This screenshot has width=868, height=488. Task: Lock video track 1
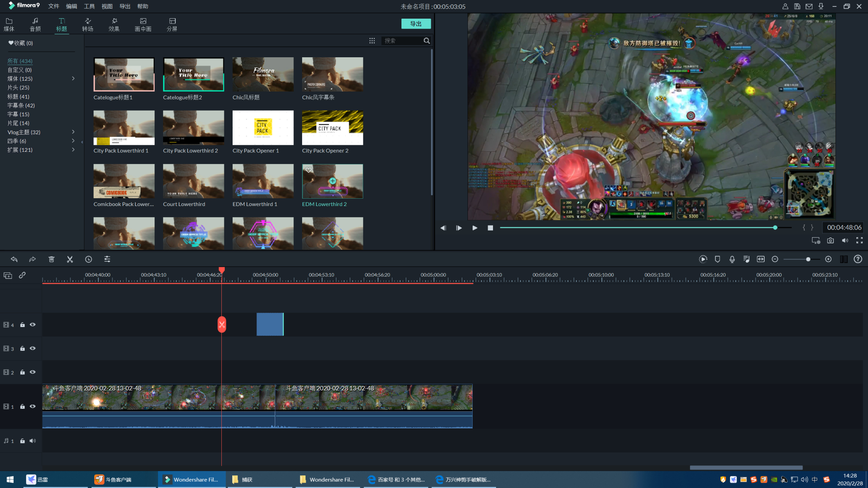(23, 407)
